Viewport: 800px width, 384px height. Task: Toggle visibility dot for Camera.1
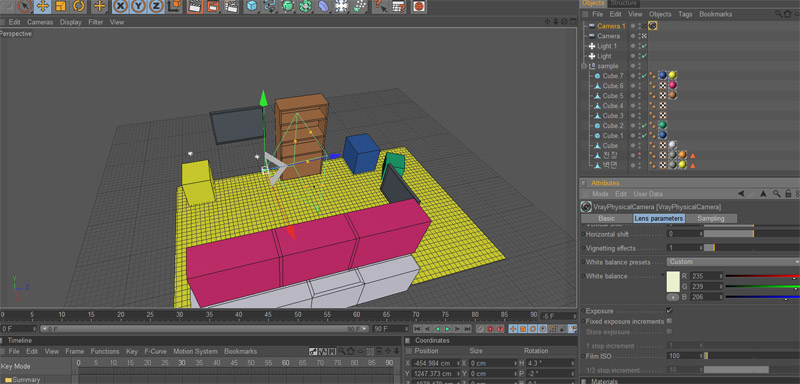click(x=633, y=25)
